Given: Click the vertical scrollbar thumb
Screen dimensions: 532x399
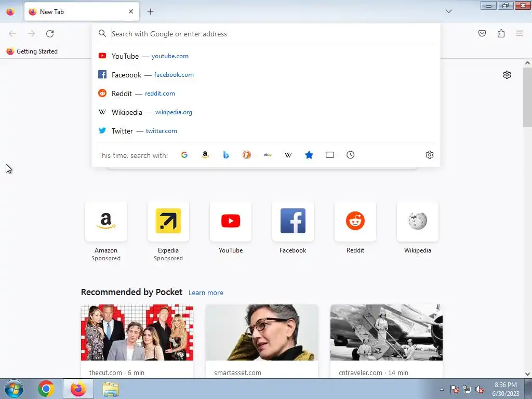Looking at the screenshot, I should point(527,97).
